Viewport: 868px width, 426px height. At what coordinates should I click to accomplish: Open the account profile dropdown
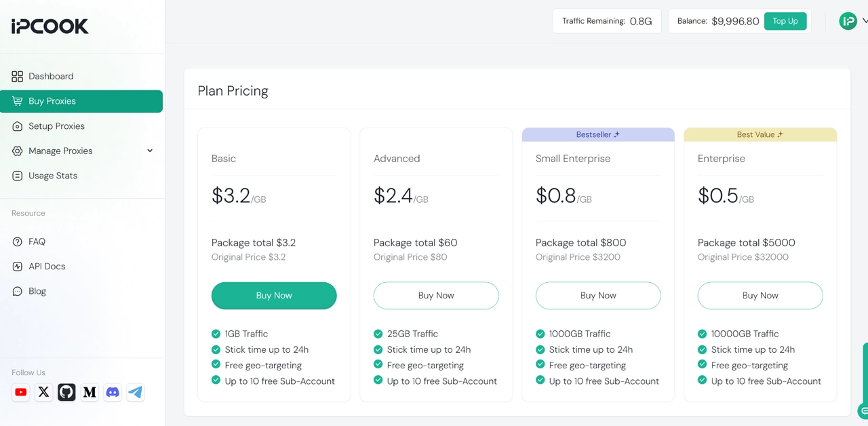click(x=848, y=21)
